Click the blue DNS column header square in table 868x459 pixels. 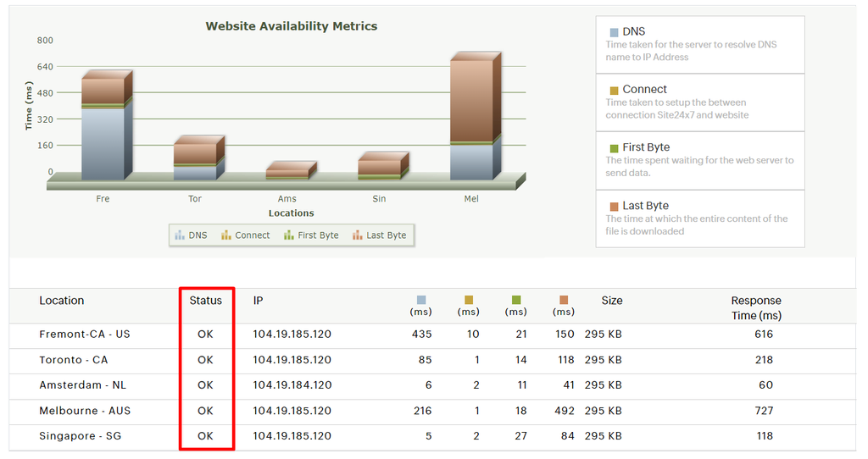[x=421, y=300]
